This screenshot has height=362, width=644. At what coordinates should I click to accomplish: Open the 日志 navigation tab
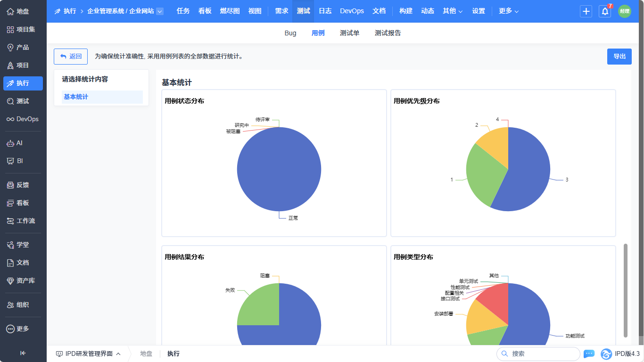325,11
